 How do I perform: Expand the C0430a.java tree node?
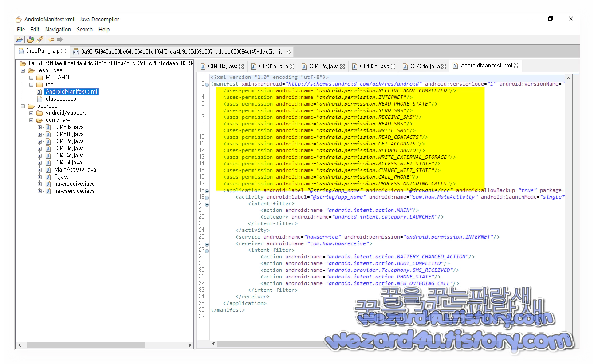40,127
